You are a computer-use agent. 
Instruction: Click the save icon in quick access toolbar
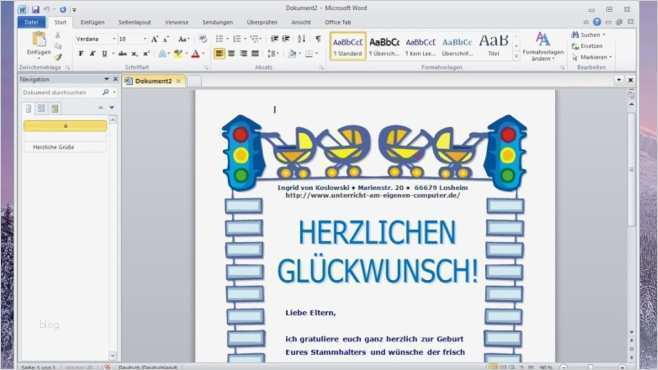point(36,9)
